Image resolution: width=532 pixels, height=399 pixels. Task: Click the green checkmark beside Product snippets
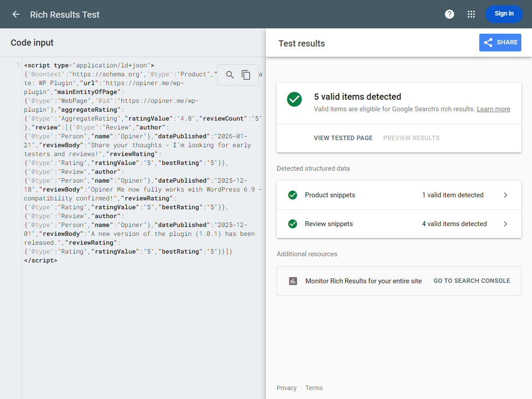(293, 195)
